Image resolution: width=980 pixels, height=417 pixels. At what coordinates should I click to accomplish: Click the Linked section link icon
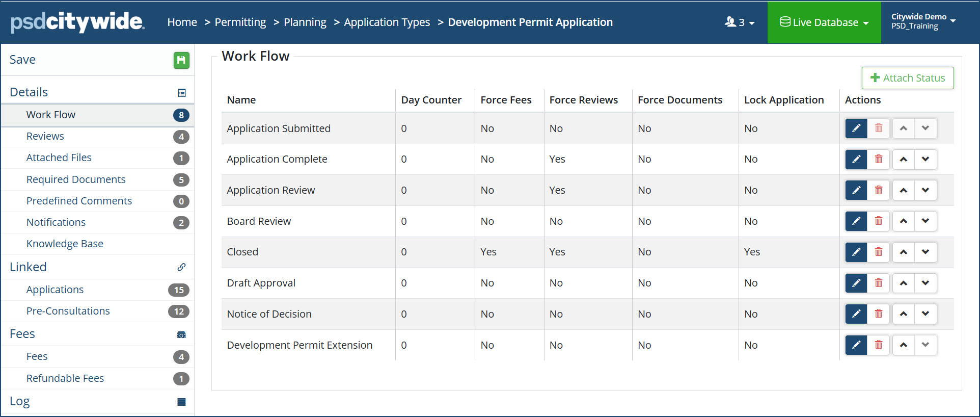click(x=181, y=267)
